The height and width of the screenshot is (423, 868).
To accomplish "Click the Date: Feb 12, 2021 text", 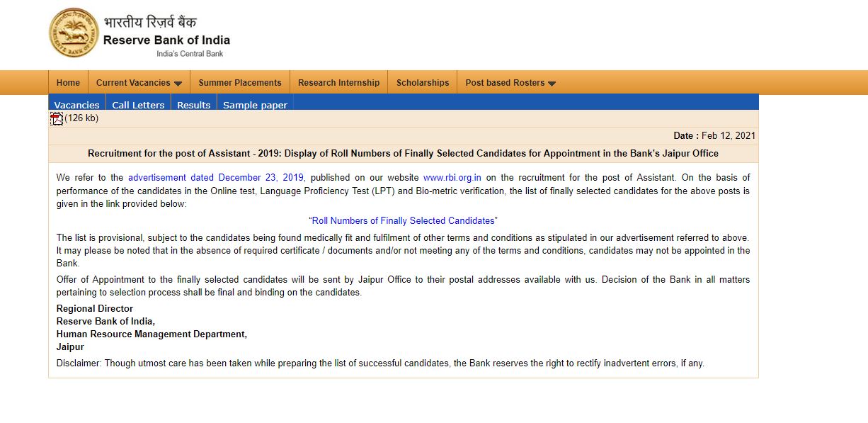I will coord(716,135).
